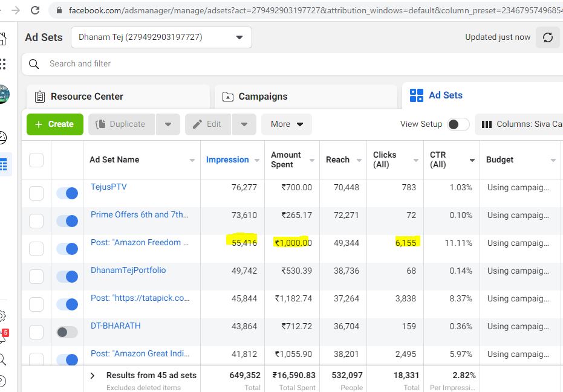Screen dimensions: 563x392
Task: Check the Prime Offers row checkbox
Action: pyautogui.click(x=36, y=221)
